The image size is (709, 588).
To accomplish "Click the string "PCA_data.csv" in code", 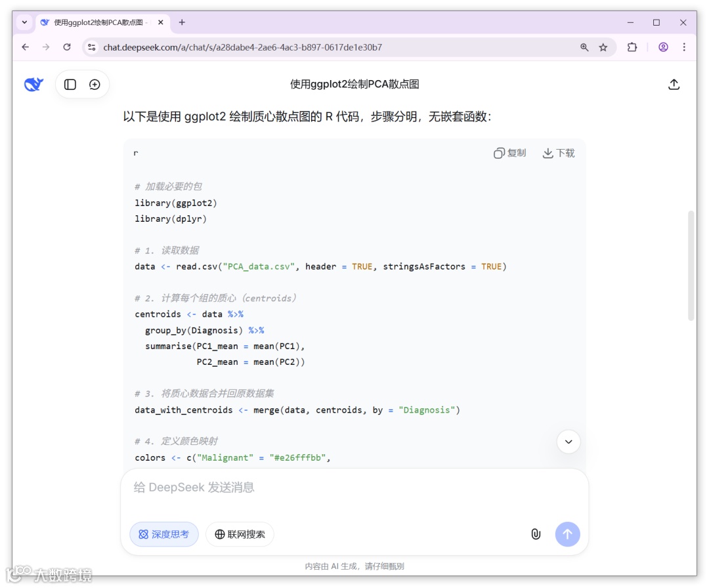I will coord(259,266).
